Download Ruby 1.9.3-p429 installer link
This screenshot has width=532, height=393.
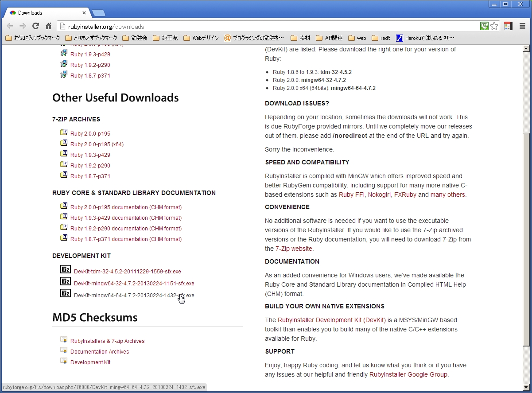(x=90, y=54)
